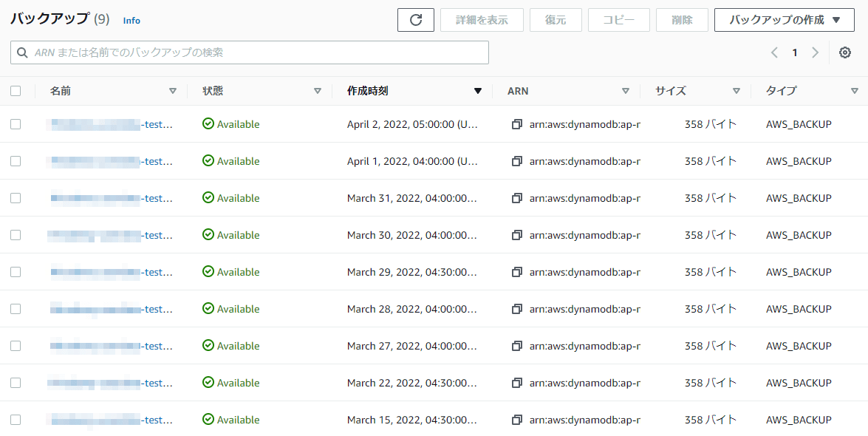Select the checkbox for the March 15 backup
Viewport: 868px width, 436px height.
point(16,420)
